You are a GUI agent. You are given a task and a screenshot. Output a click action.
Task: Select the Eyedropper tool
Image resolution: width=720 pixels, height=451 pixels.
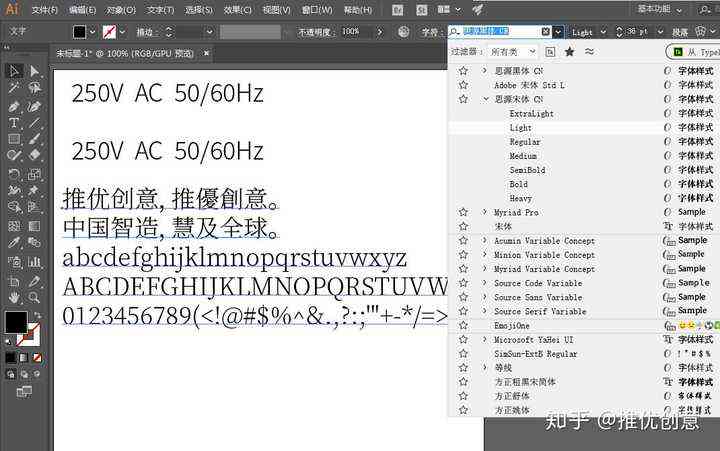pyautogui.click(x=14, y=242)
